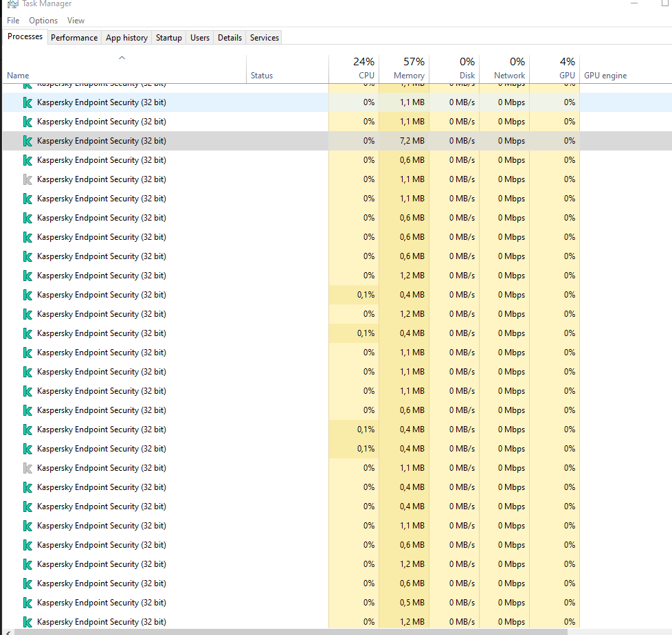Click the left scroll arrow of horizontal scrollbar
The width and height of the screenshot is (672, 635).
point(8,632)
